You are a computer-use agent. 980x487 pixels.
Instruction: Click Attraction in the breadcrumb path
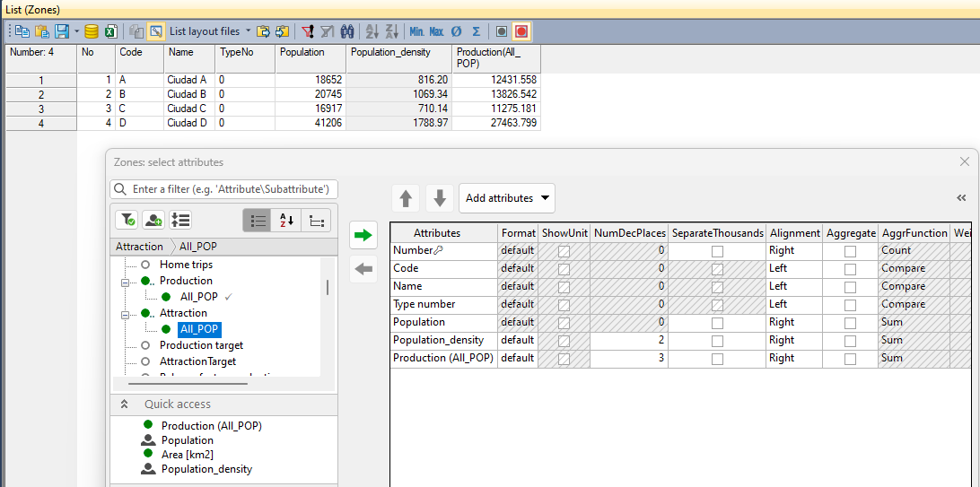(x=139, y=247)
